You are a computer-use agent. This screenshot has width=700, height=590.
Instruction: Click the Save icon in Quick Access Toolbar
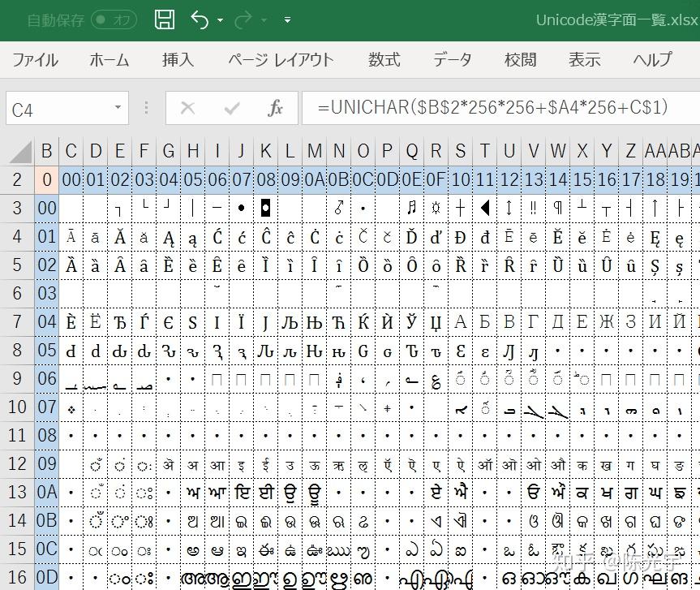coord(164,19)
